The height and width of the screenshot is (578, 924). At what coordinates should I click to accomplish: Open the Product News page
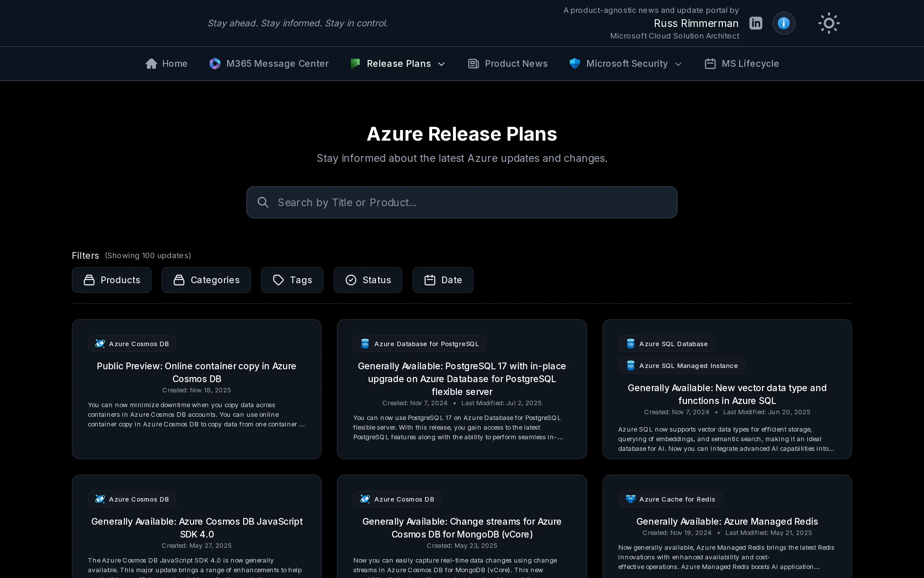point(508,64)
